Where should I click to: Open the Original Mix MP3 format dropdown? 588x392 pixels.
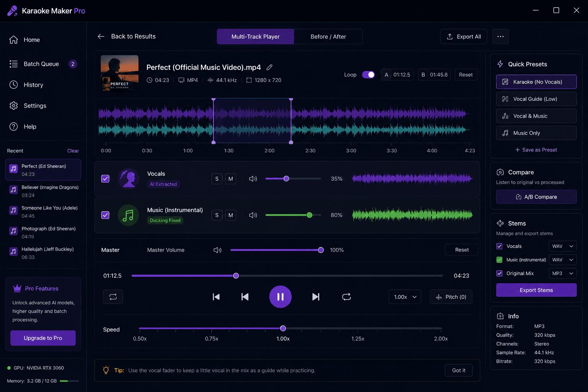563,273
